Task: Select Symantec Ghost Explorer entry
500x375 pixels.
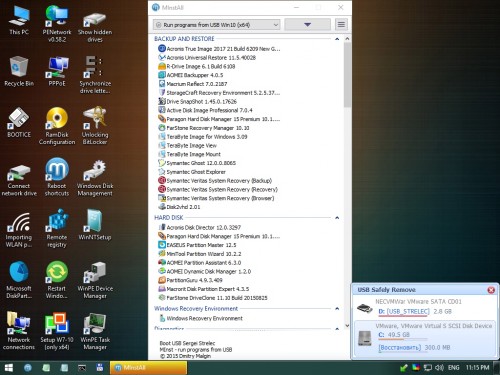Action: coord(192,172)
